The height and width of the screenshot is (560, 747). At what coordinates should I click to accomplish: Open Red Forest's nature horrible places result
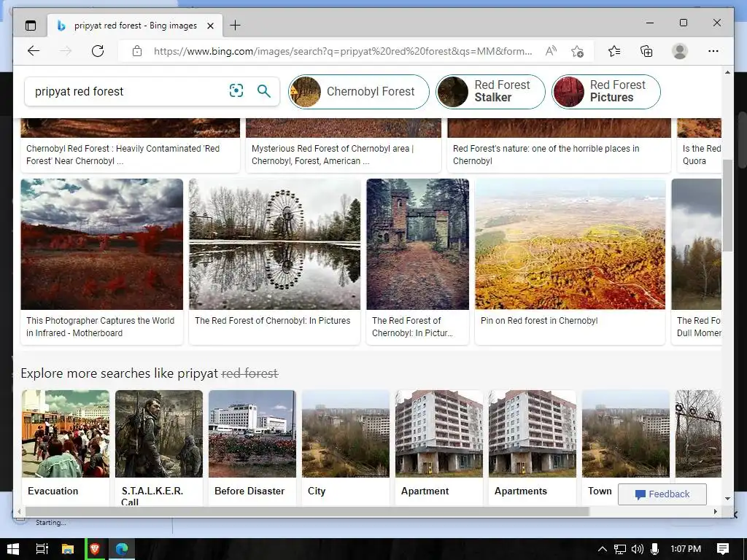point(546,155)
